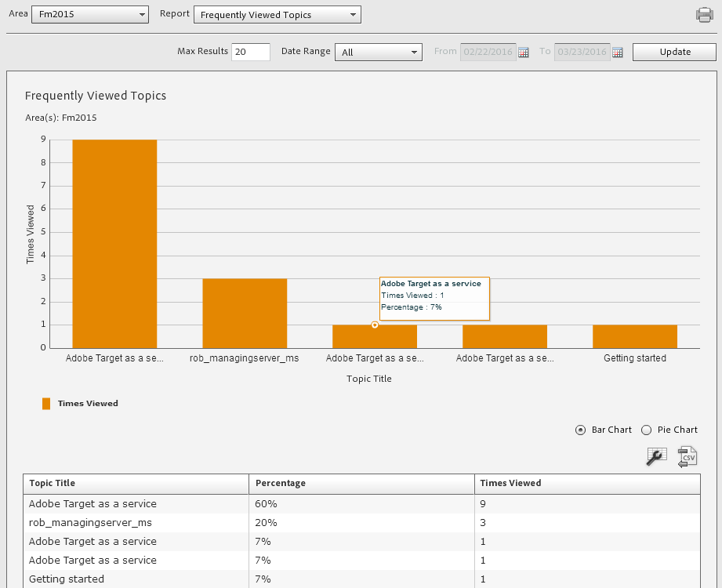Click the Update button

(673, 52)
